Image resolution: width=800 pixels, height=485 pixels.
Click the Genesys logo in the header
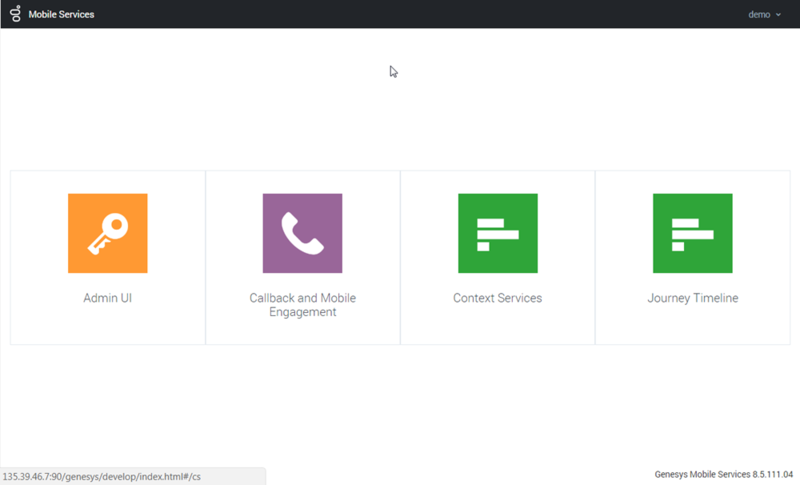15,14
